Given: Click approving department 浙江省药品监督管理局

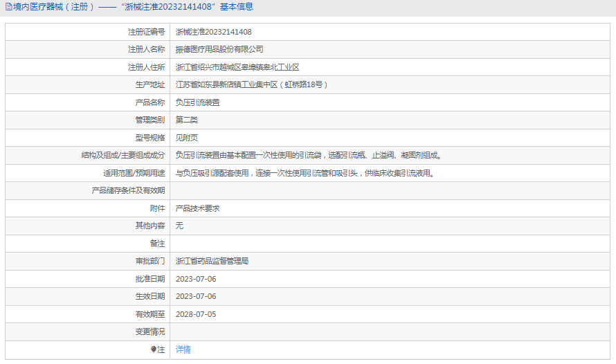Looking at the screenshot, I should coord(212,261).
